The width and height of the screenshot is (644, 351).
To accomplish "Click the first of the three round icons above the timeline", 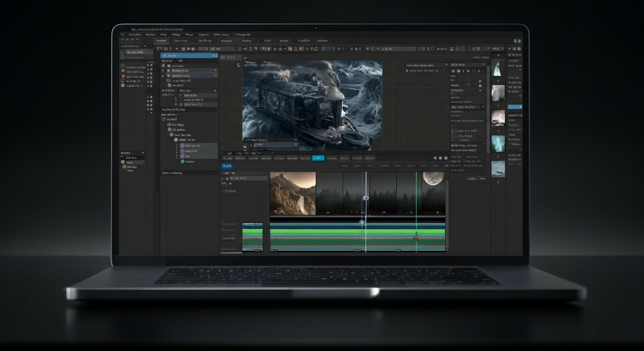I will 435,158.
